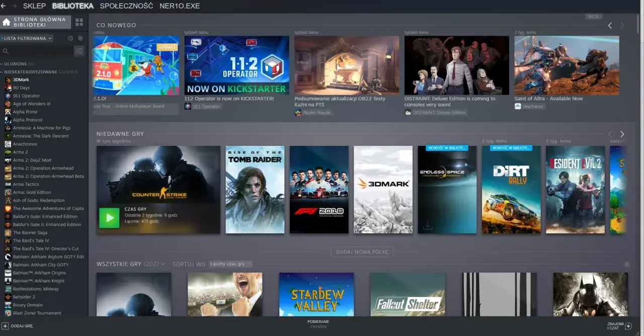Click the 911 Operator list icon

8,96
